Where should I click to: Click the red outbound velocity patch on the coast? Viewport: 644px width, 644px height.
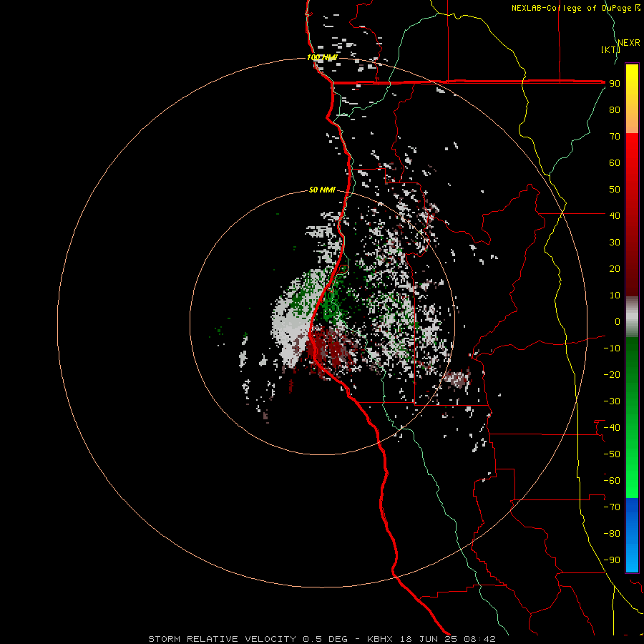pyautogui.click(x=333, y=349)
